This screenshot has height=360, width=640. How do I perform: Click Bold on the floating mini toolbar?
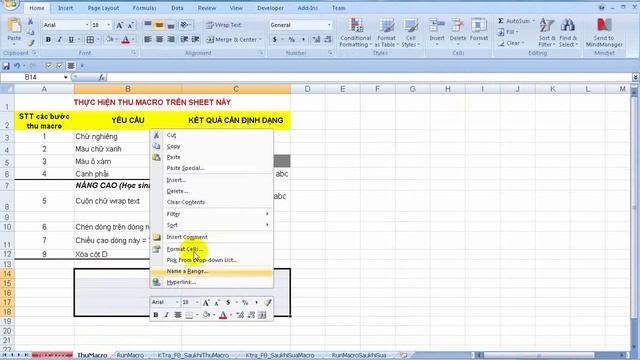[156, 315]
